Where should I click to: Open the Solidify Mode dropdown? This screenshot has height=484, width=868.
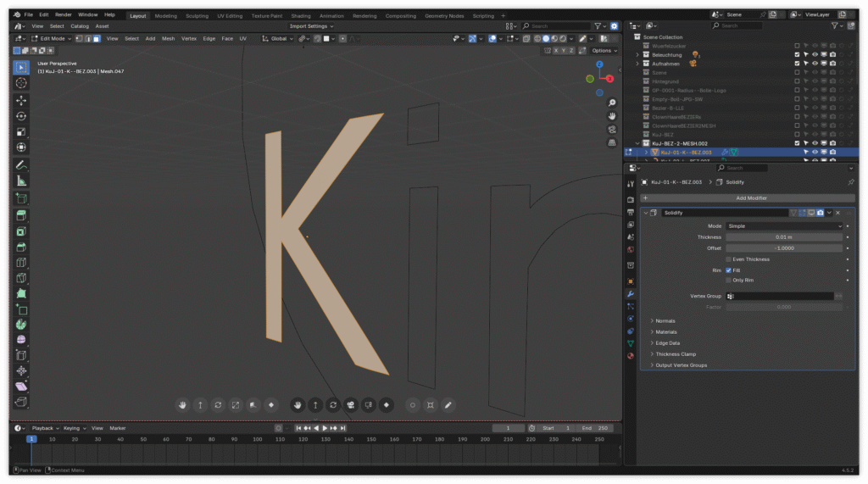pyautogui.click(x=784, y=226)
